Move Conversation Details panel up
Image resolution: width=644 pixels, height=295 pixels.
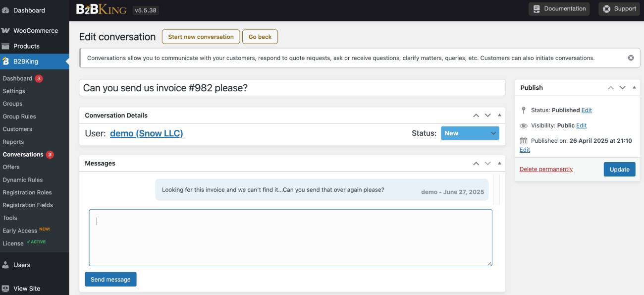[476, 116]
